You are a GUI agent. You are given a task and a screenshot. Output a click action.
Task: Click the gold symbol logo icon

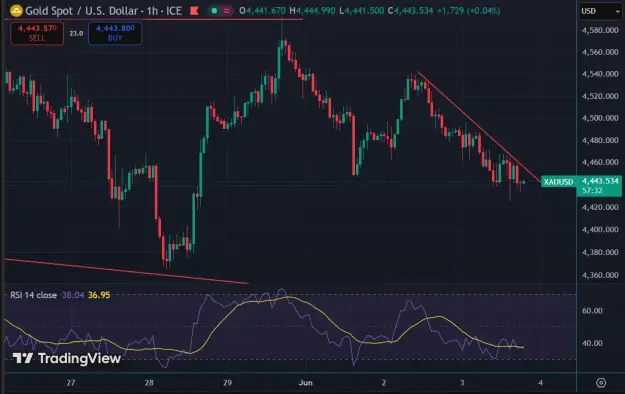click(x=16, y=11)
